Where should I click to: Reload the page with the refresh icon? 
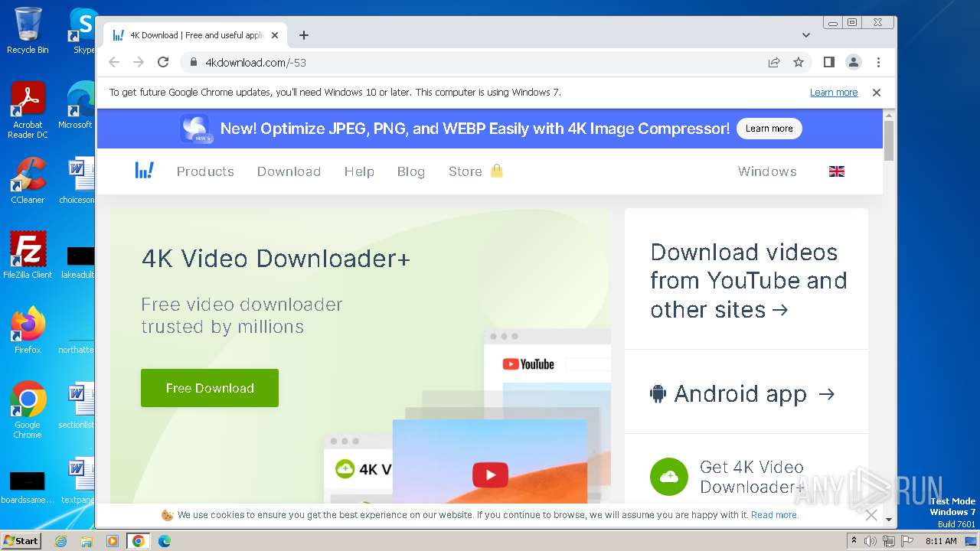click(163, 62)
